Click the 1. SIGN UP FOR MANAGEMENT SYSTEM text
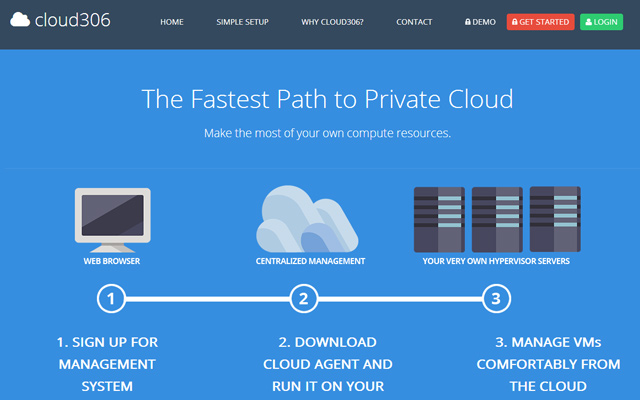 click(x=107, y=364)
